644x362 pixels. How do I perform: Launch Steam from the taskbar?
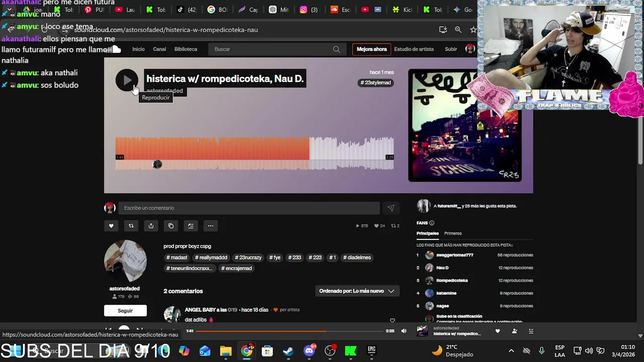point(288,350)
